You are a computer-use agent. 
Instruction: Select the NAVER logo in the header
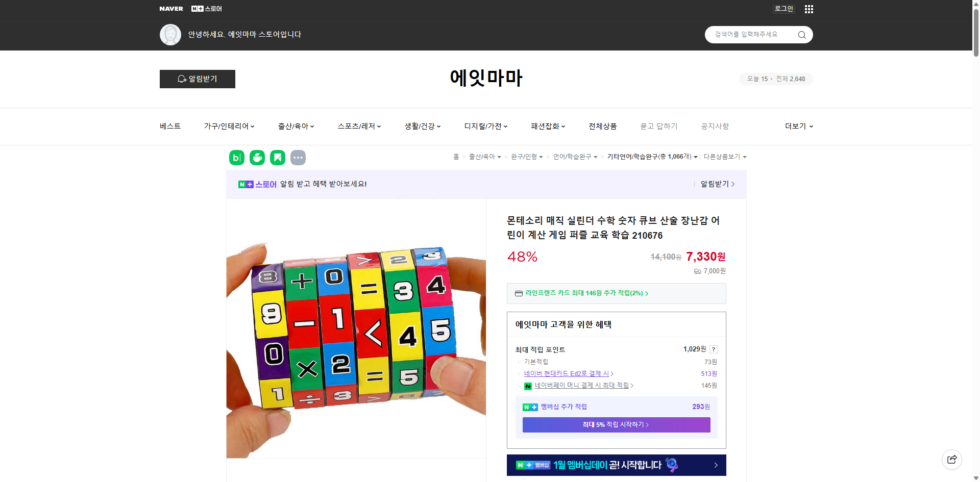171,9
